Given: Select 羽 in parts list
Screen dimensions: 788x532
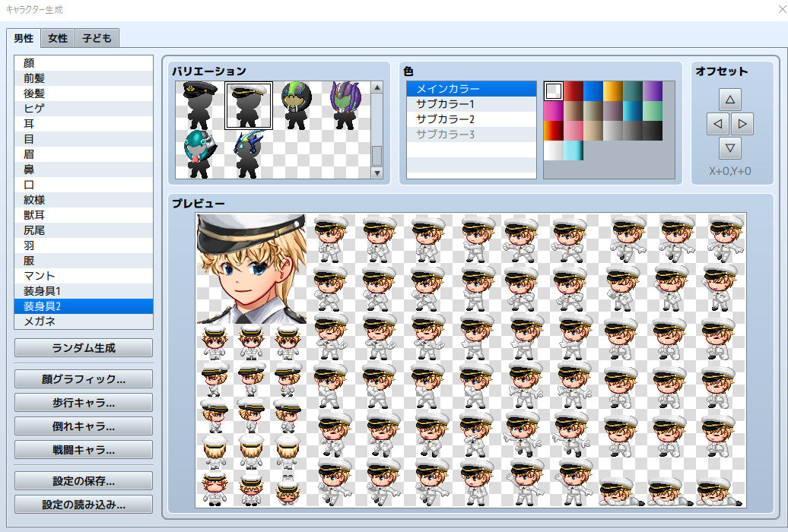Looking at the screenshot, I should (x=84, y=245).
